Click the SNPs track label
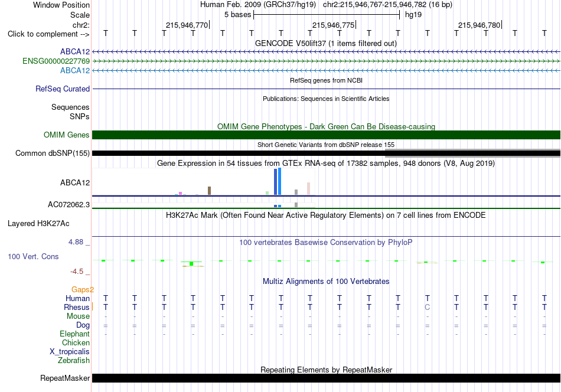 point(80,116)
